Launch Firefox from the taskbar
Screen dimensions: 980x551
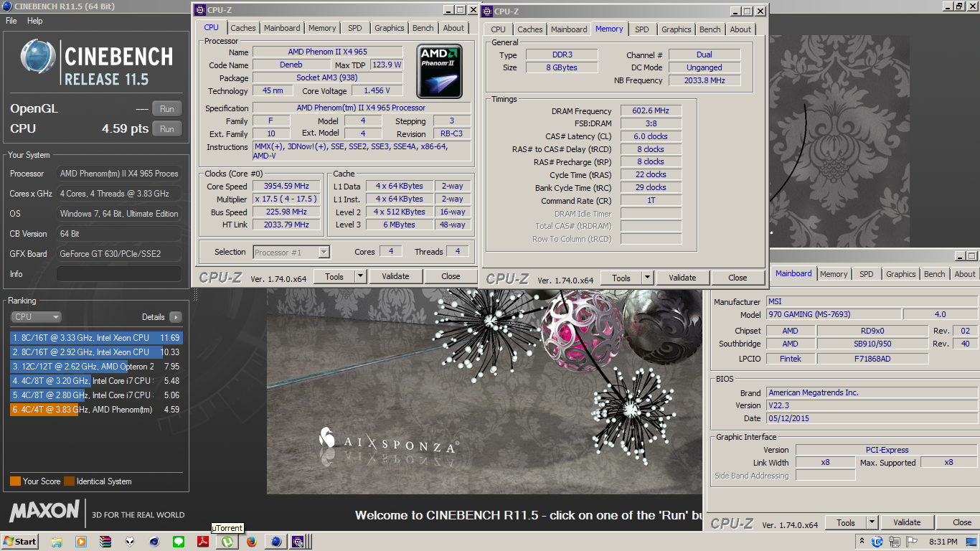tap(252, 542)
